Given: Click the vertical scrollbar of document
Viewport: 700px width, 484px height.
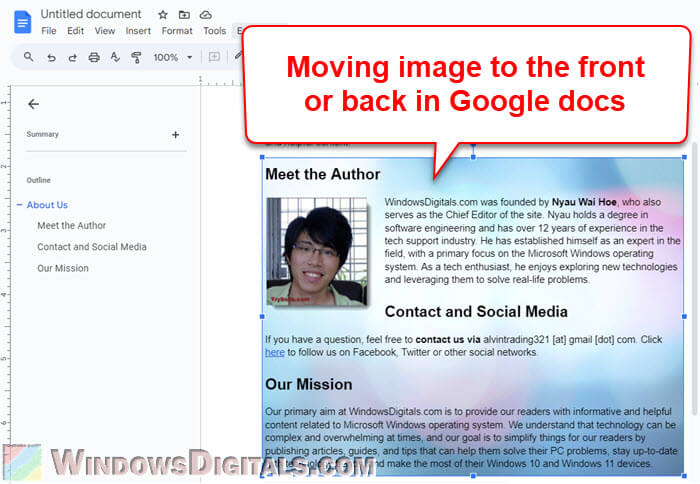Looking at the screenshot, I should [x=694, y=279].
